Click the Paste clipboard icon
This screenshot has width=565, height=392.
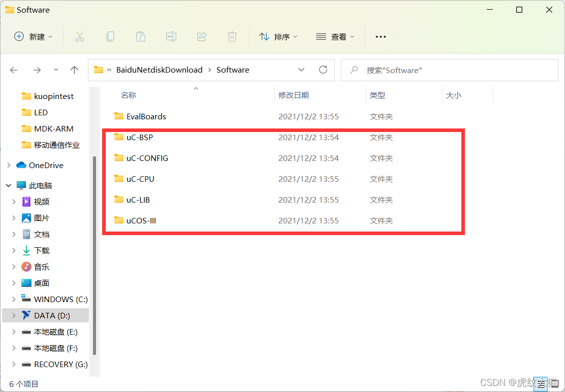[x=141, y=37]
